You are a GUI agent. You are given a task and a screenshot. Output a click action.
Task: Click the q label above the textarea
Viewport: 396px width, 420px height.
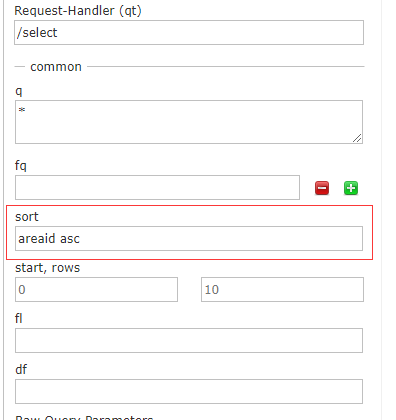(19, 91)
